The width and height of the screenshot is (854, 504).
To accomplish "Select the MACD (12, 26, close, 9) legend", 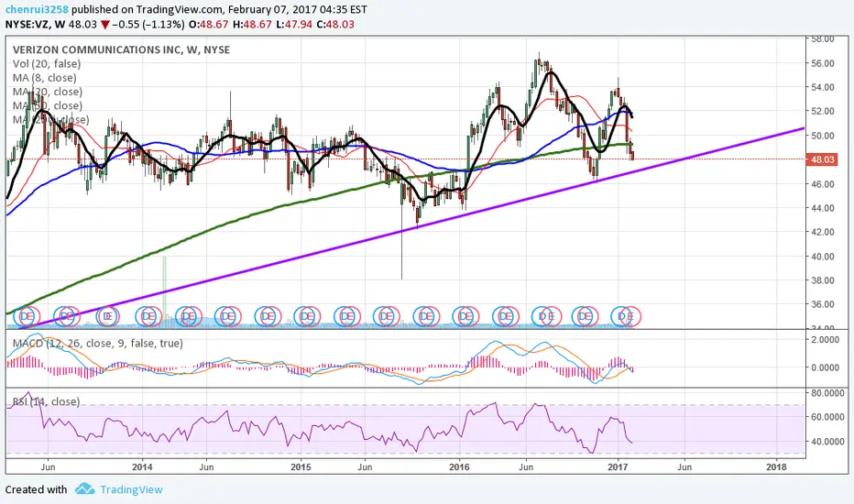I will pyautogui.click(x=98, y=344).
